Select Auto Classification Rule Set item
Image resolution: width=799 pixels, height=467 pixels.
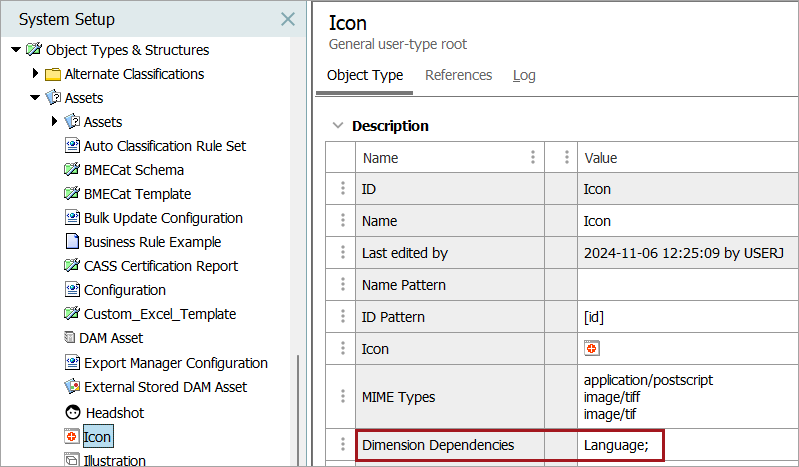164,146
